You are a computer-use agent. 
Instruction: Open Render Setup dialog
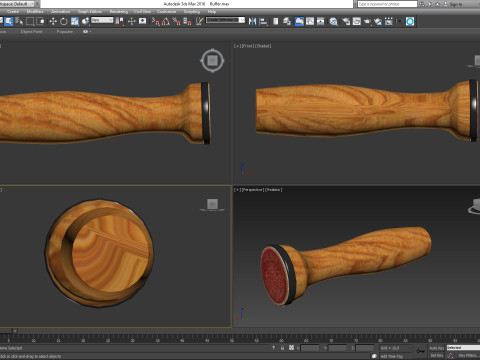click(346, 21)
